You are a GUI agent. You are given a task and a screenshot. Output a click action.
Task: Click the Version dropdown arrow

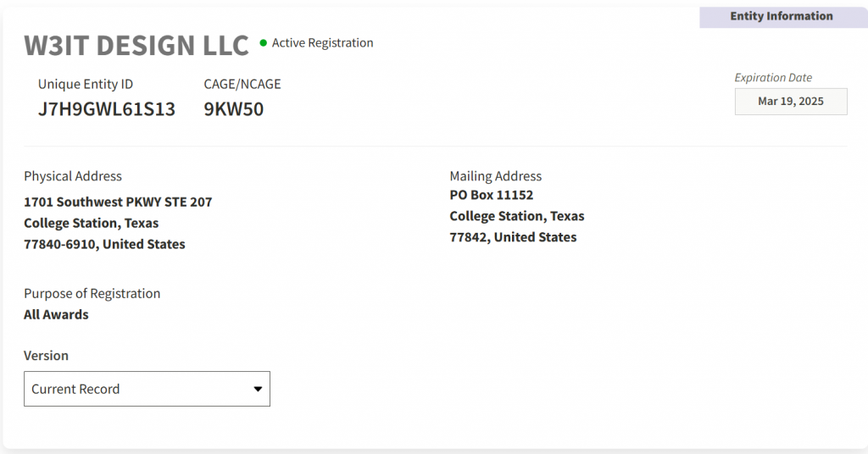click(x=258, y=389)
